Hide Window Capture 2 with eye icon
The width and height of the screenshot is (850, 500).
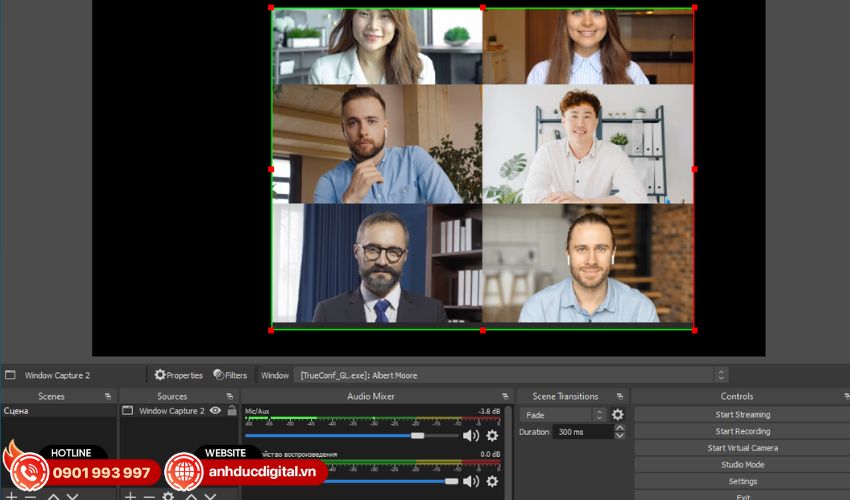click(215, 411)
